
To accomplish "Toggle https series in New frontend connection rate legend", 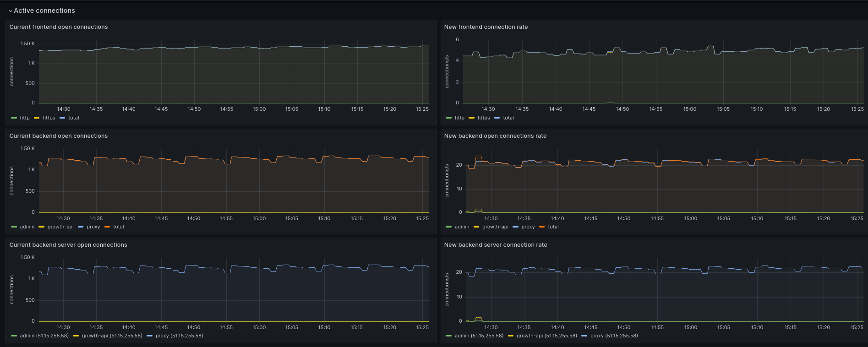I will pos(483,118).
